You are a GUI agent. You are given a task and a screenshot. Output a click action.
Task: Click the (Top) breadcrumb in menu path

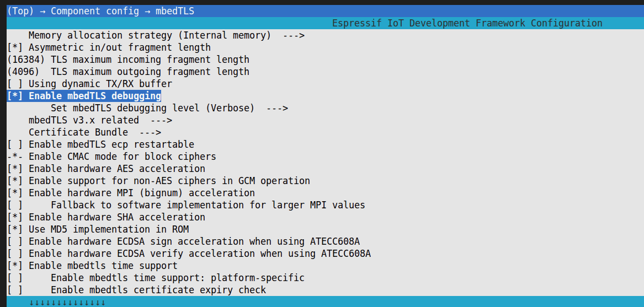[x=20, y=11]
